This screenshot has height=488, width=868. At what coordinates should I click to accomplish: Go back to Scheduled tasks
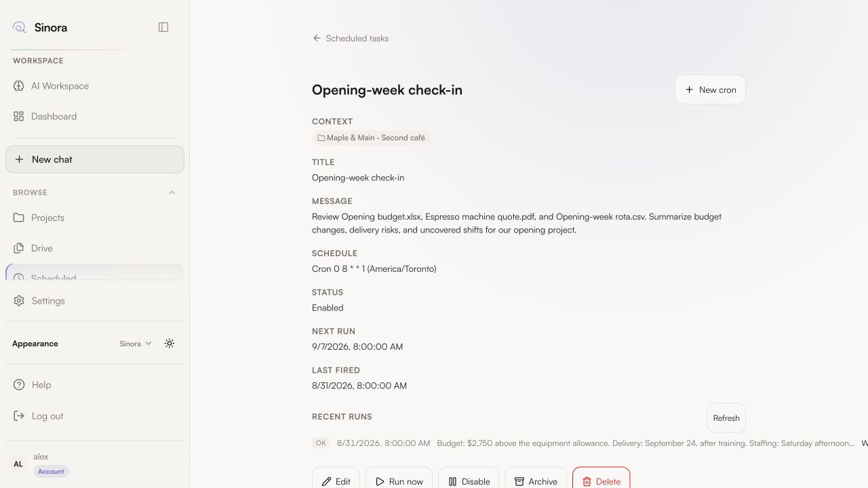[351, 39]
